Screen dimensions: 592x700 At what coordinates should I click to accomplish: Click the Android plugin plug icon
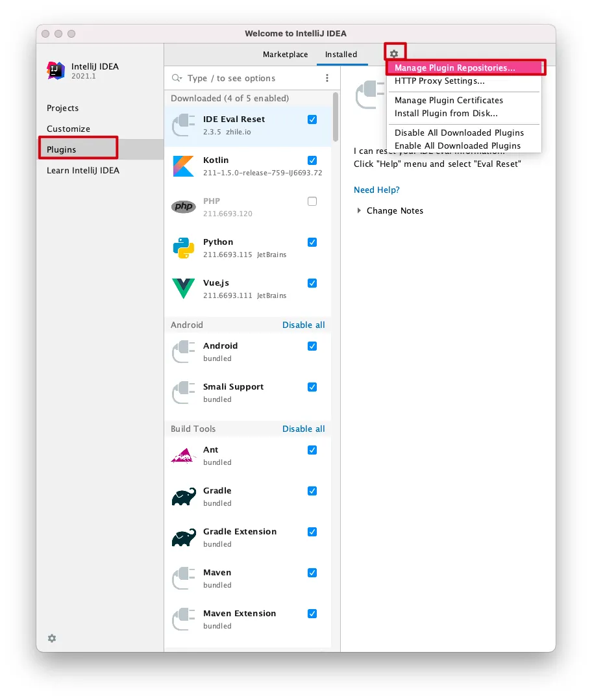coord(184,352)
